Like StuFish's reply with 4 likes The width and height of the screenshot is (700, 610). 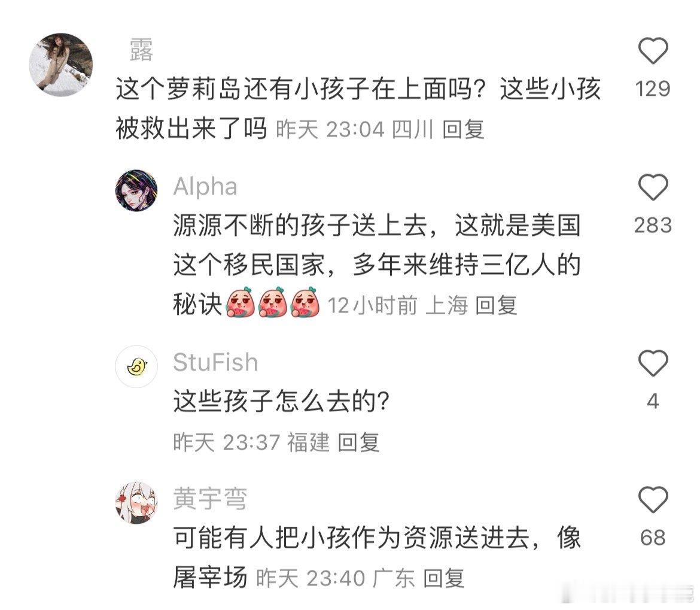coord(653,363)
